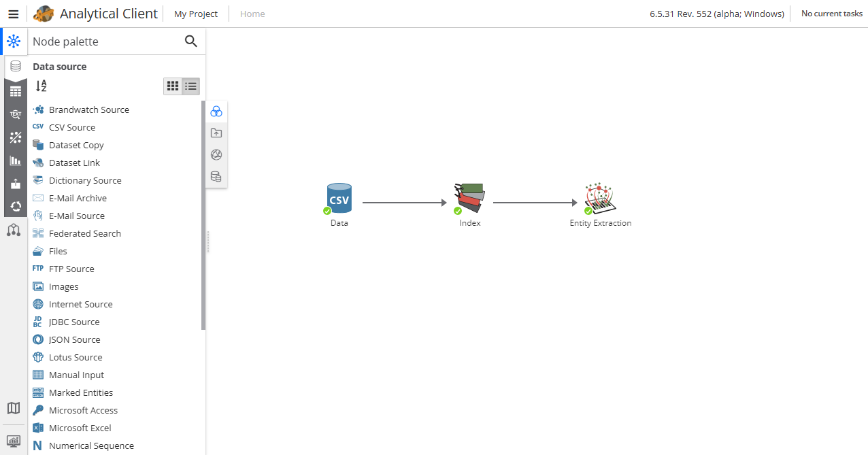The image size is (868, 455).
Task: Select the CSV Source node in palette
Action: 72,127
